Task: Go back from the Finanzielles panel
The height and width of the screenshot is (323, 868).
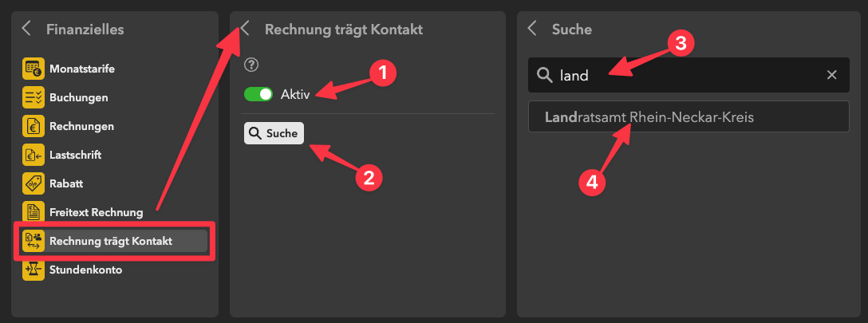Action: [27, 29]
